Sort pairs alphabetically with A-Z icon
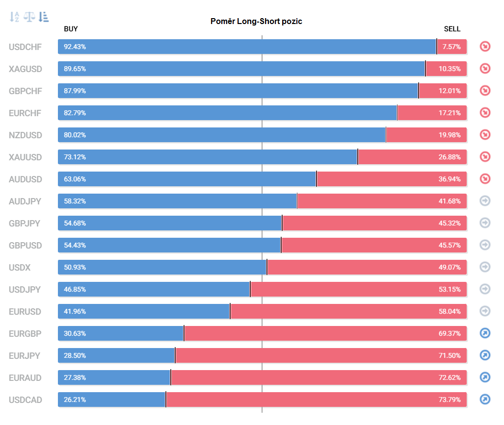 [x=14, y=17]
